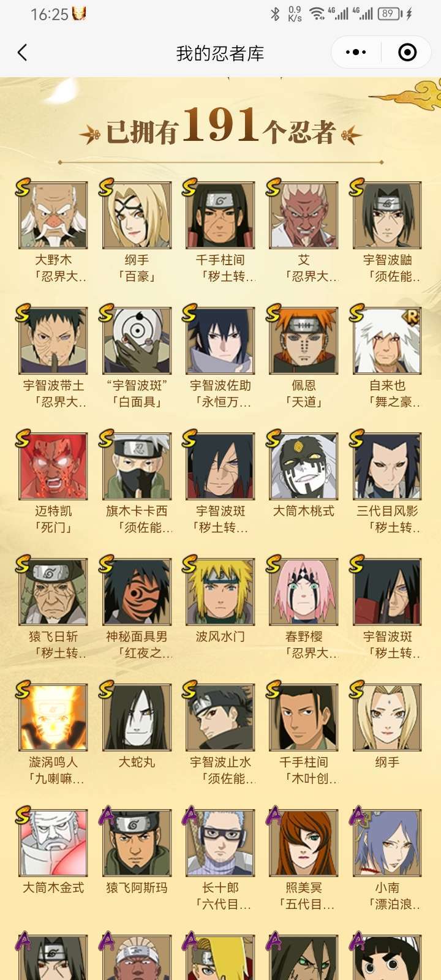The image size is (441, 980).
Task: Open the 波风水门 ninja card
Action: point(221,592)
